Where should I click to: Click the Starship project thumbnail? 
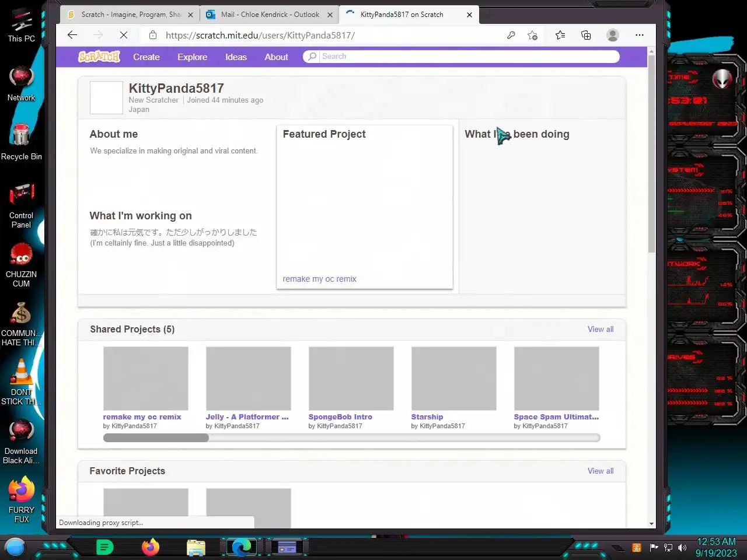454,379
